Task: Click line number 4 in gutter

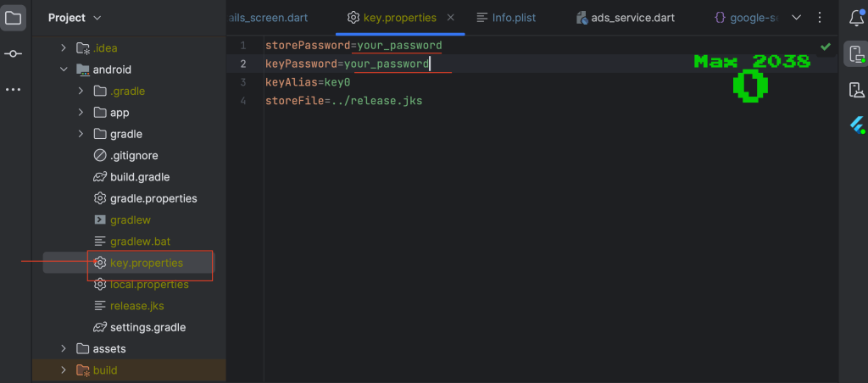Action: coord(243,102)
